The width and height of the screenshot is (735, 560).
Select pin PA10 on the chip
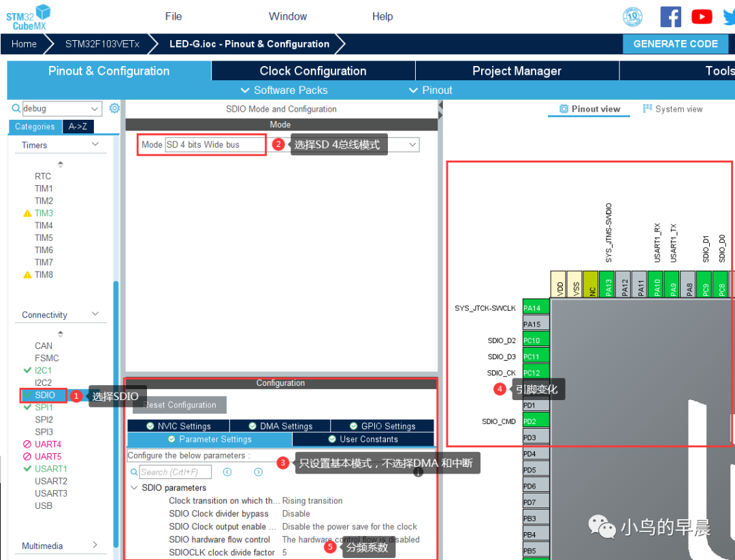[x=656, y=284]
